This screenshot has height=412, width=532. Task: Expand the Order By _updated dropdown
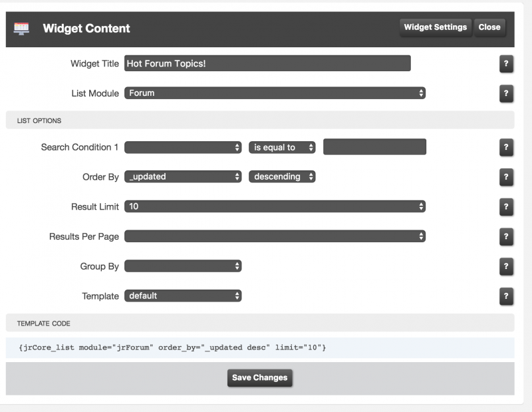click(183, 177)
